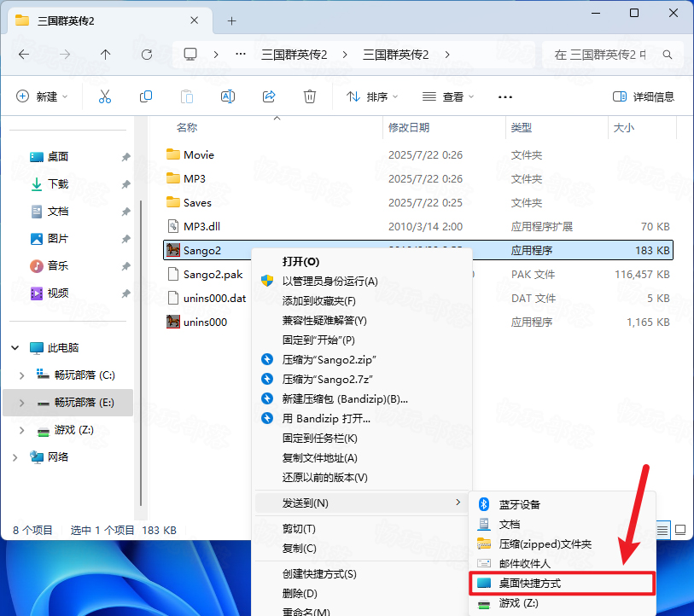Select the Movie folder icon

coord(173,154)
